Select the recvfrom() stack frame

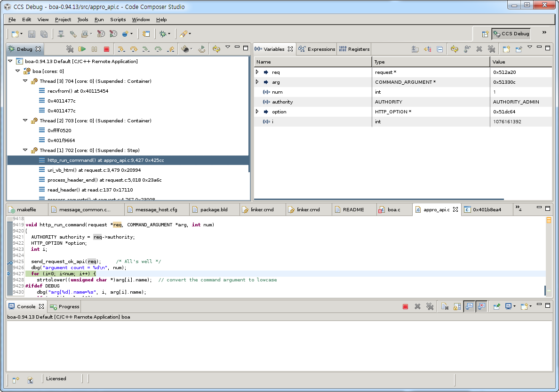tap(78, 91)
